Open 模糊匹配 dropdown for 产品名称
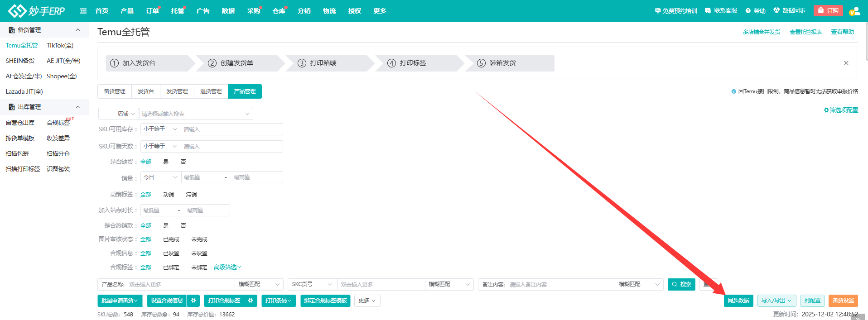 [x=259, y=284]
